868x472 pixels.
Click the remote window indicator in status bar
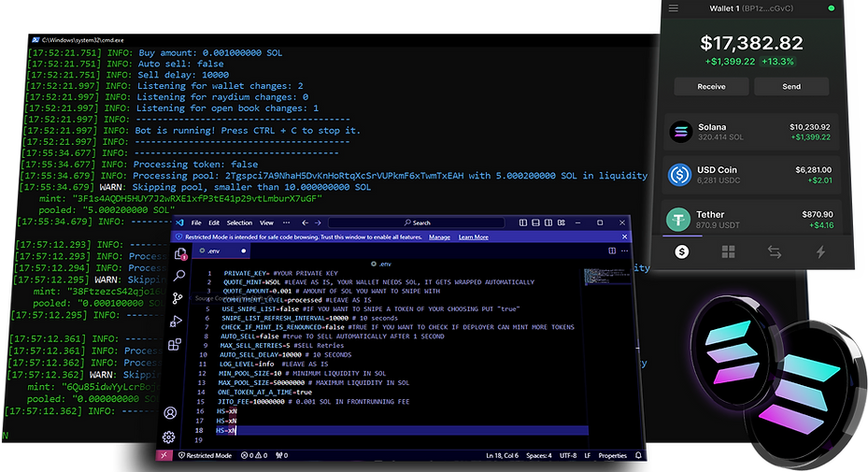pyautogui.click(x=164, y=455)
